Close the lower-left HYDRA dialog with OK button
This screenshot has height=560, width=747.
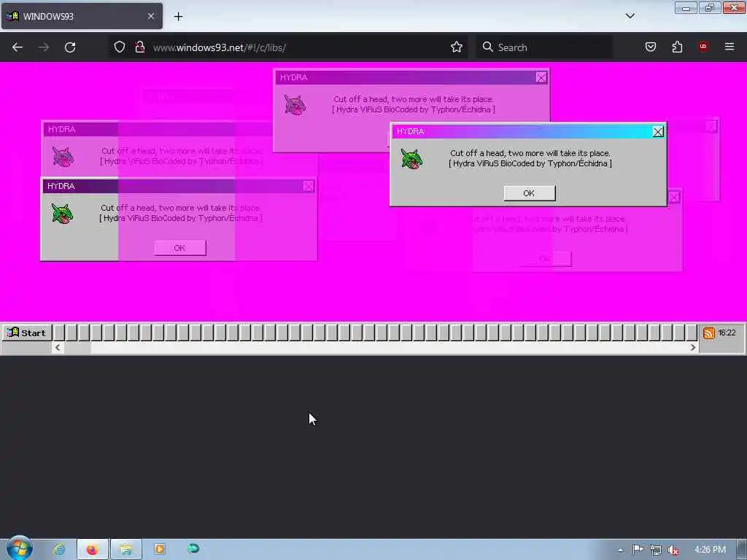tap(309, 186)
